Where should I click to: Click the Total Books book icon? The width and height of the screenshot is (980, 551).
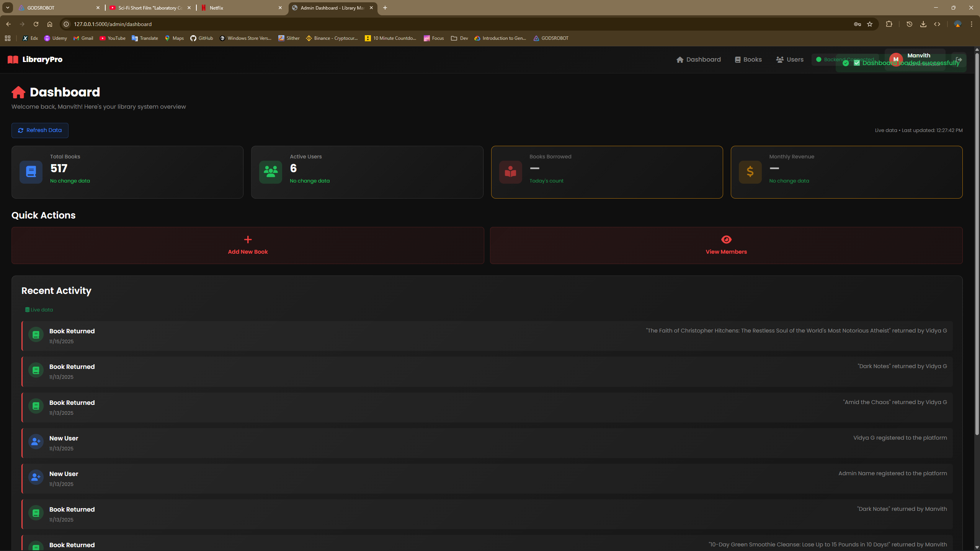(31, 172)
